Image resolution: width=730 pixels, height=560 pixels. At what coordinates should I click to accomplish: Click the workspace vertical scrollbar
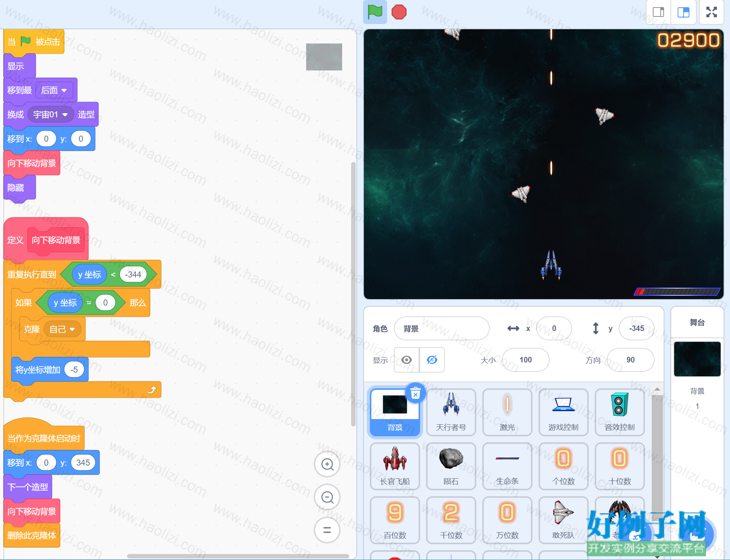click(353, 294)
